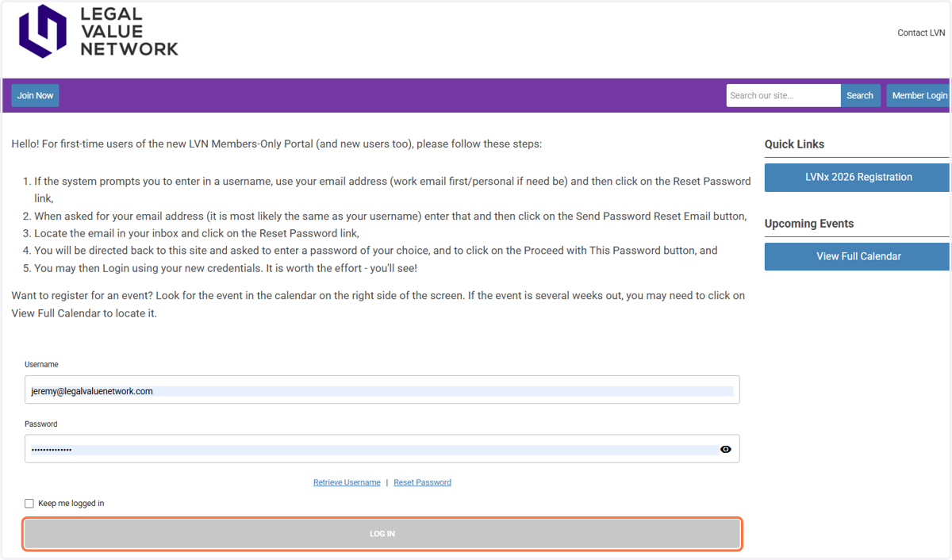This screenshot has width=952, height=560.
Task: Open the Contact LVN link
Action: pos(921,33)
